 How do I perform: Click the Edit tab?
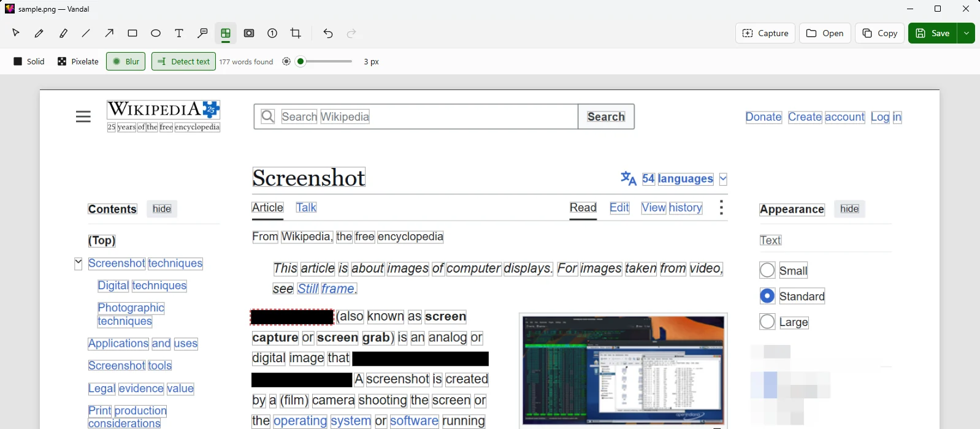pyautogui.click(x=619, y=208)
